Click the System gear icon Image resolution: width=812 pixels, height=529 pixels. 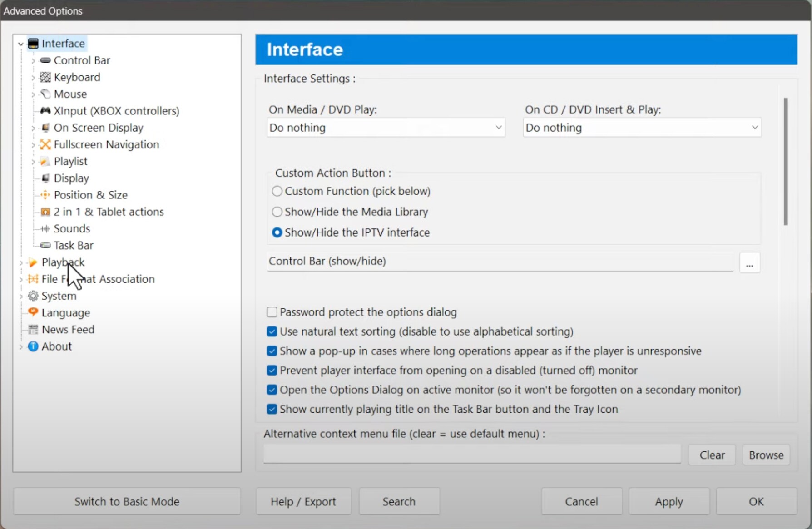pyautogui.click(x=33, y=296)
